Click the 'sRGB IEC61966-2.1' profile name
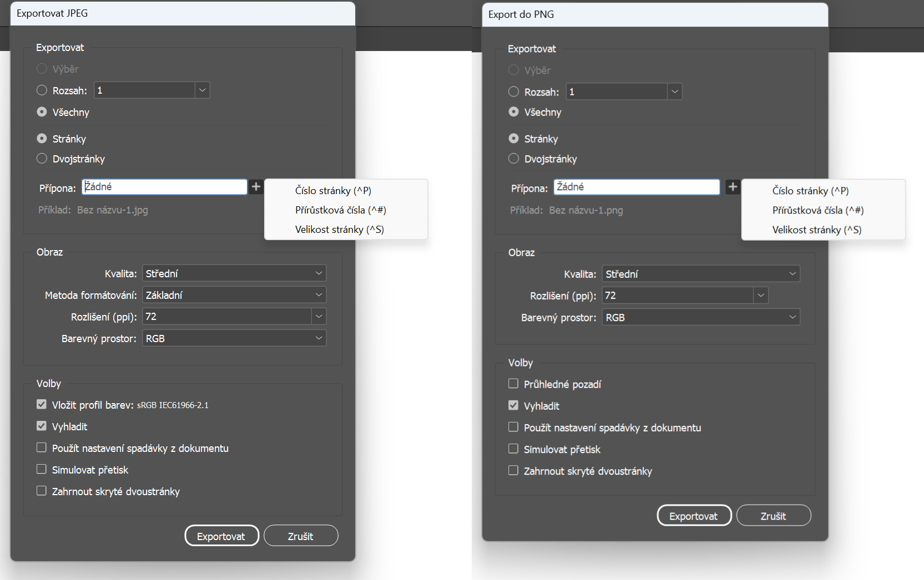 point(173,405)
